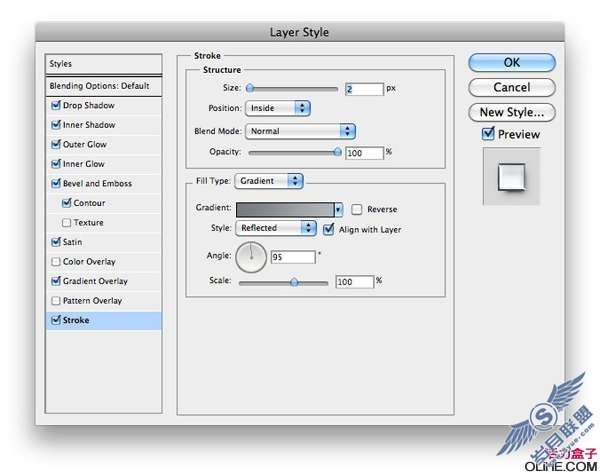Viewport: 600px width, 474px height.
Task: Enable the Pattern Overlay checkbox
Action: (56, 301)
